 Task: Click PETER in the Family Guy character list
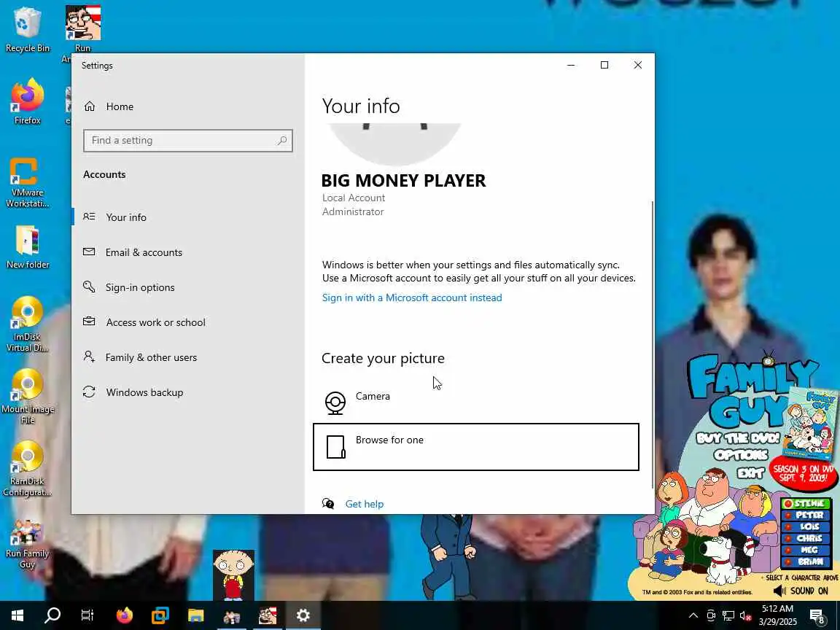[806, 516]
